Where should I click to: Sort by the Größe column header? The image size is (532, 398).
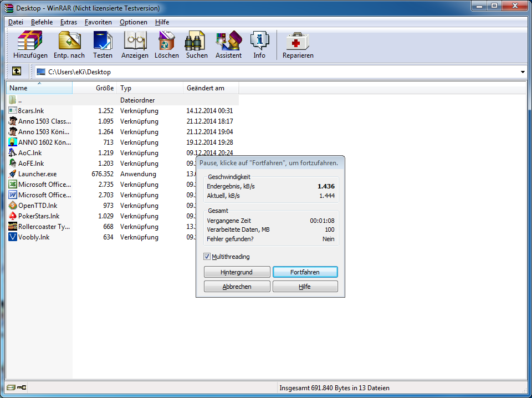click(95, 88)
